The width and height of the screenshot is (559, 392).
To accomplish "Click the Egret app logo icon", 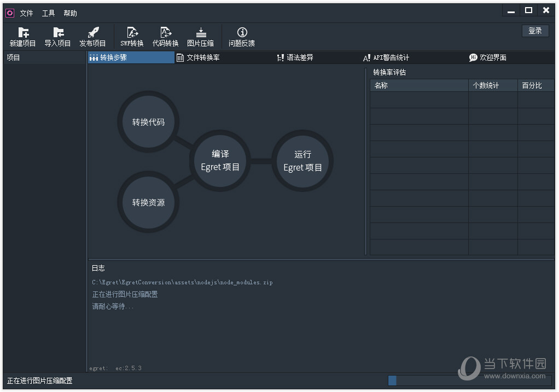I will click(x=10, y=13).
